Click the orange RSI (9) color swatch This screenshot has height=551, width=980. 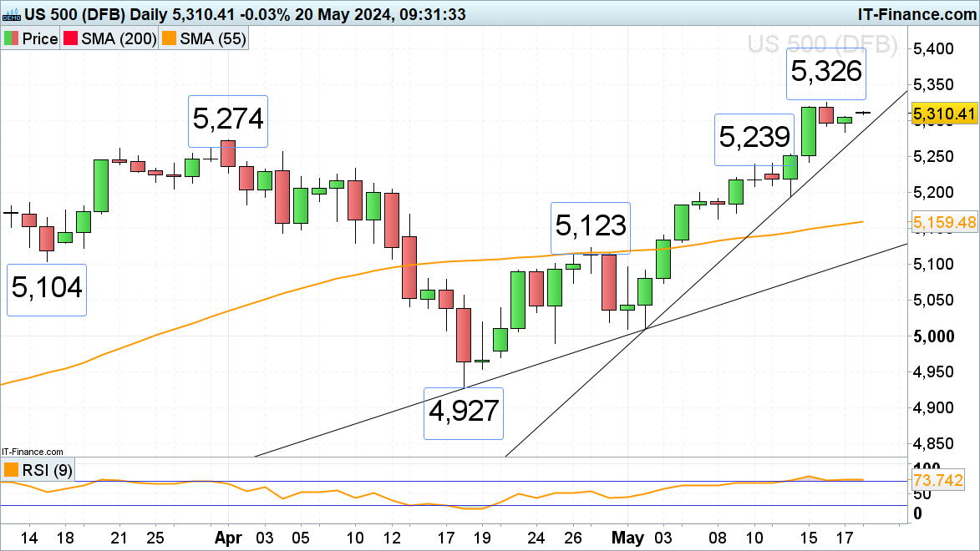click(12, 470)
